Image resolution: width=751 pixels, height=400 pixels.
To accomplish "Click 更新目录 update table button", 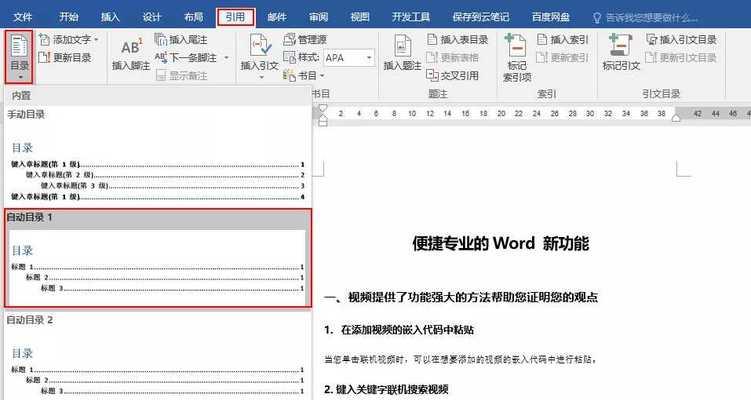I will click(x=65, y=57).
